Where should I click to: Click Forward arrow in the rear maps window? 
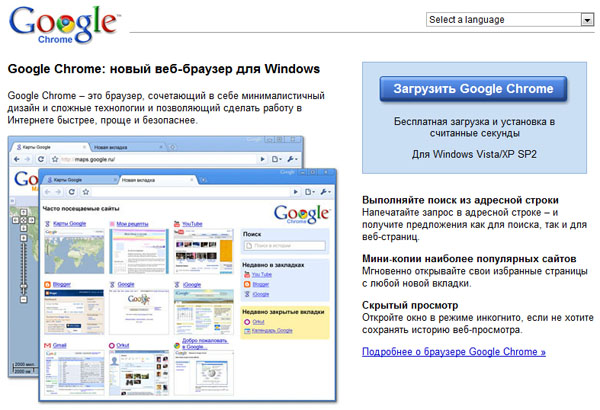pos(27,159)
